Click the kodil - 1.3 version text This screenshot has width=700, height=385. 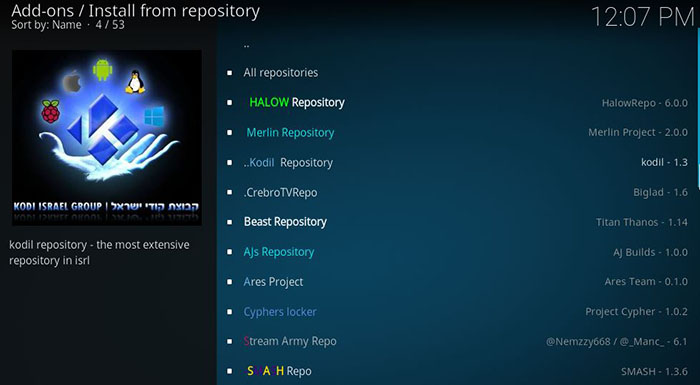pyautogui.click(x=664, y=163)
